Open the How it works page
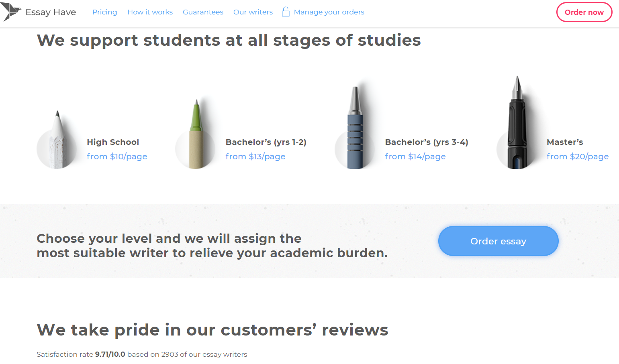 150,12
